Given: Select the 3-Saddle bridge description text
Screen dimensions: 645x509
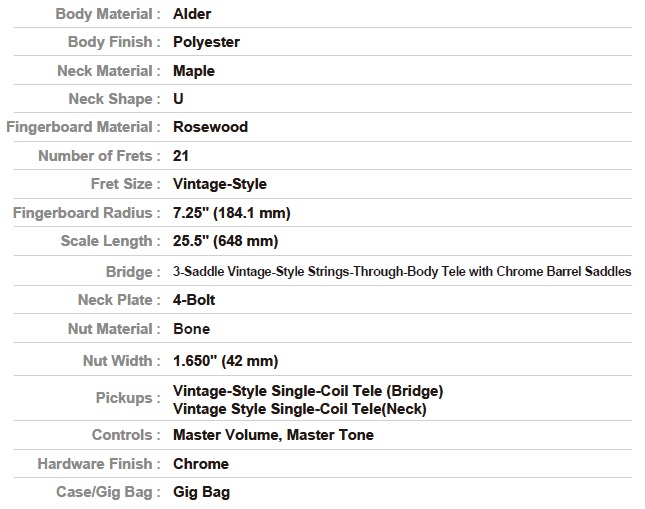Looking at the screenshot, I should click(x=402, y=272).
